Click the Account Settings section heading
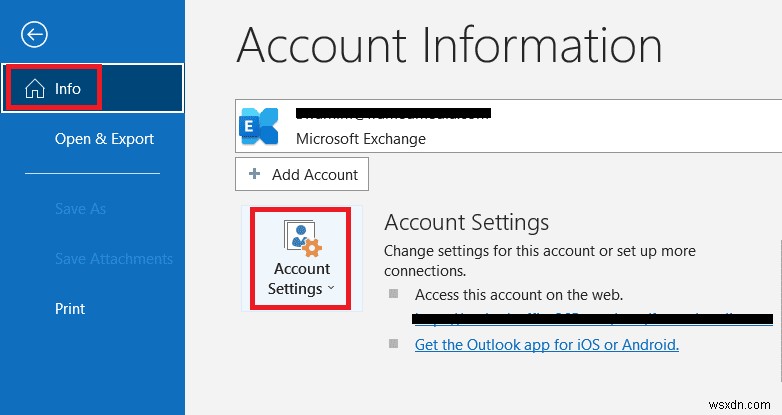 coord(466,222)
